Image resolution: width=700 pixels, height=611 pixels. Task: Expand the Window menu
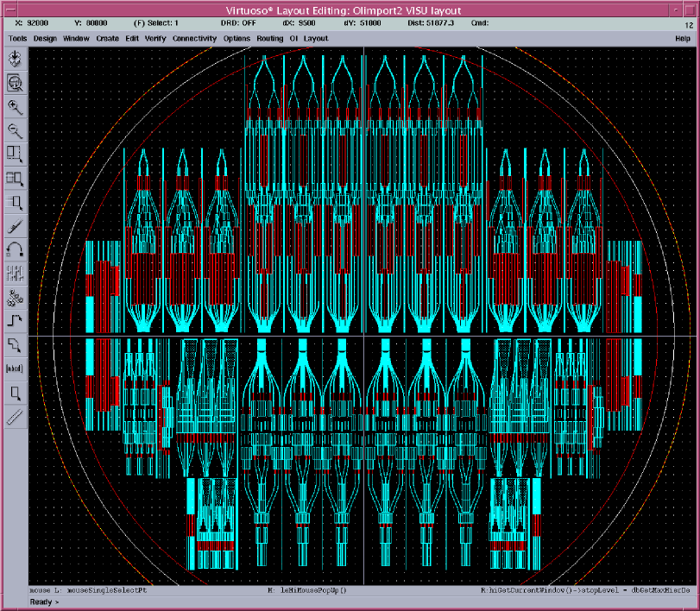pyautogui.click(x=76, y=39)
